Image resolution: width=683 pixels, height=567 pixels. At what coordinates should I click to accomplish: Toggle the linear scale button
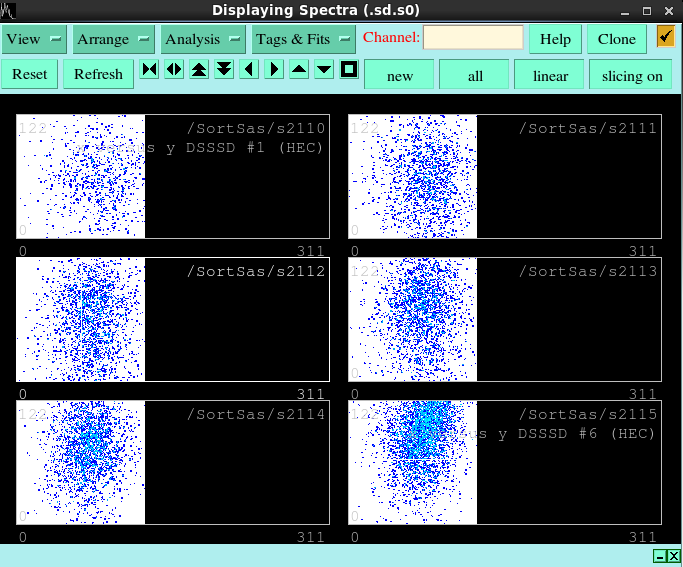pyautogui.click(x=551, y=75)
